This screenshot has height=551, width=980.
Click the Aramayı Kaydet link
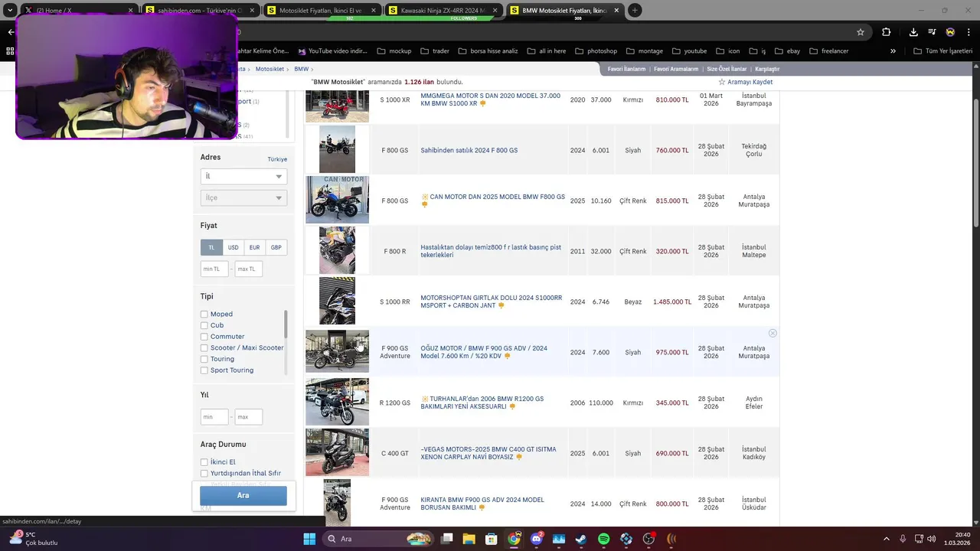pos(750,82)
